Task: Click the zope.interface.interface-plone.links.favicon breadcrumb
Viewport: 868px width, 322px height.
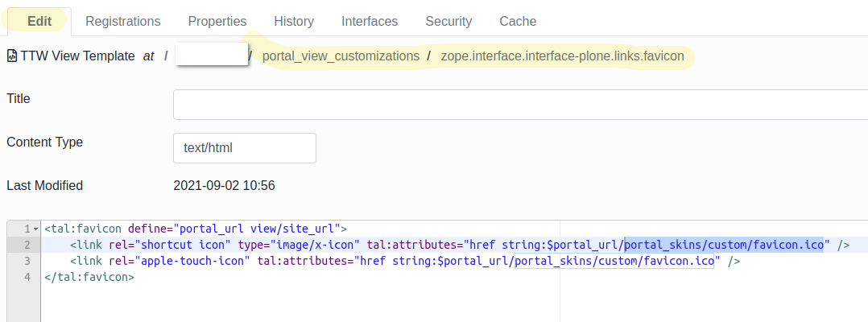Action: [562, 56]
